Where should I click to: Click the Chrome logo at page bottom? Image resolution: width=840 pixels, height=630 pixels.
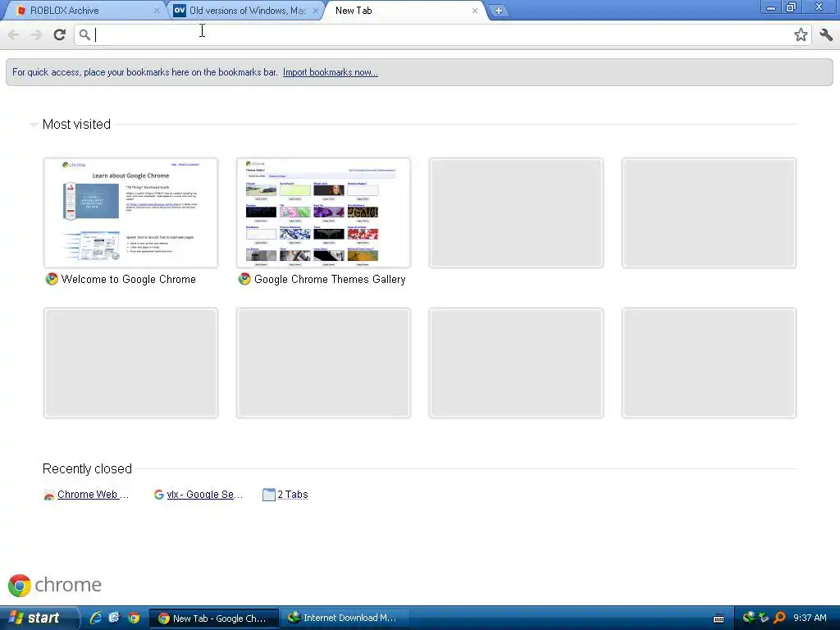tap(55, 585)
